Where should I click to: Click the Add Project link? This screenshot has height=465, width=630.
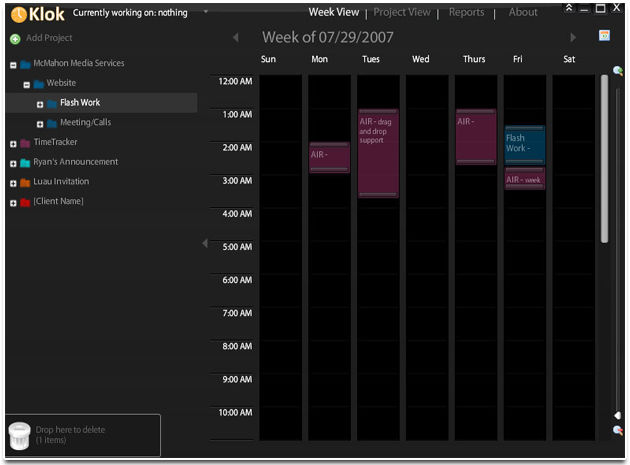[49, 38]
